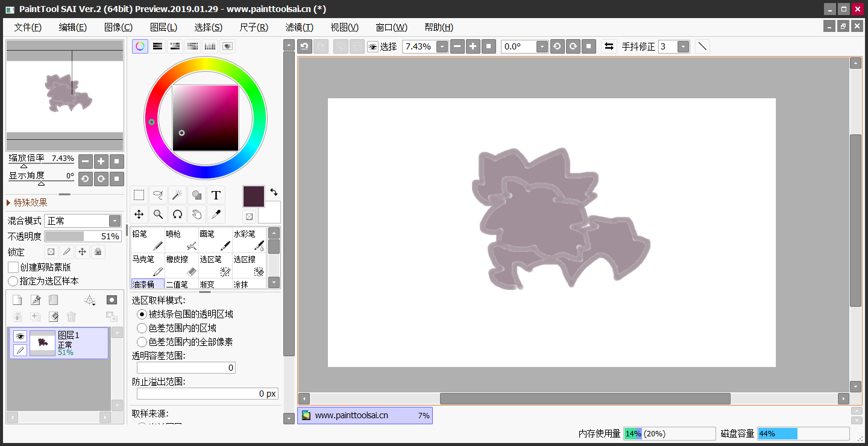868x446 pixels.
Task: Select the lasso selection tool
Action: [x=158, y=195]
